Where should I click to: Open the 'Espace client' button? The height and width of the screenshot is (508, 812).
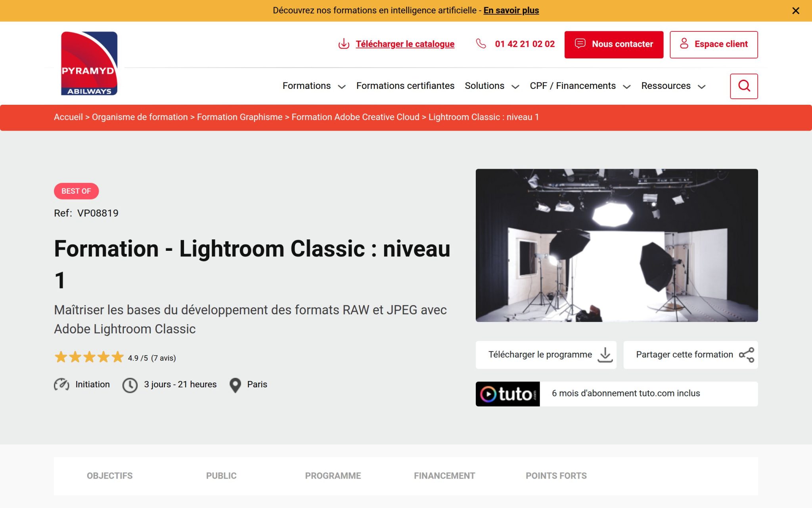coord(714,44)
